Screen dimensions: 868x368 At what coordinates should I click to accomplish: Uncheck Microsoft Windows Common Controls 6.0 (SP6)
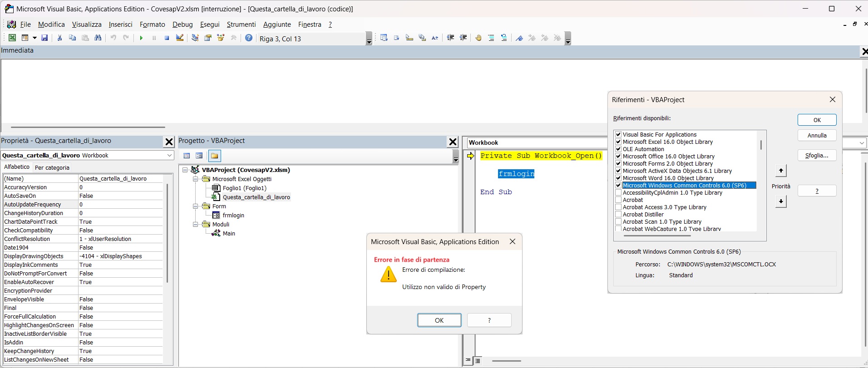pos(618,186)
